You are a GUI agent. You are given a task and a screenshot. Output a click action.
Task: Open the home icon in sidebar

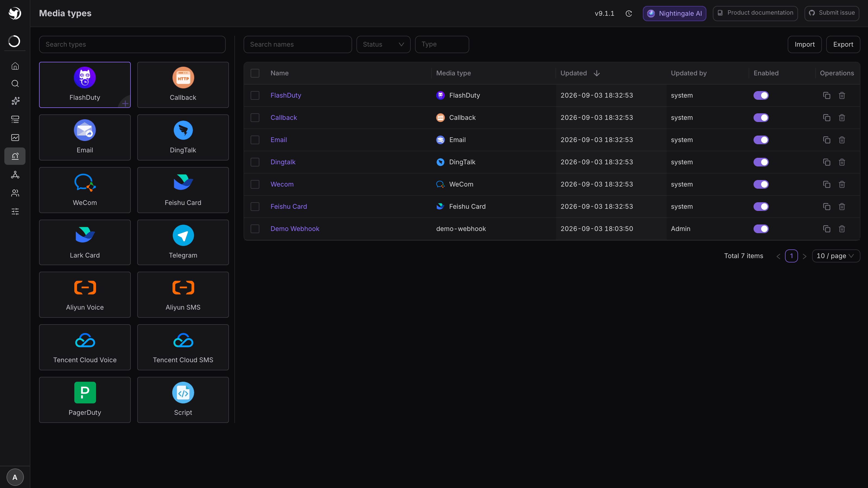[x=15, y=66]
